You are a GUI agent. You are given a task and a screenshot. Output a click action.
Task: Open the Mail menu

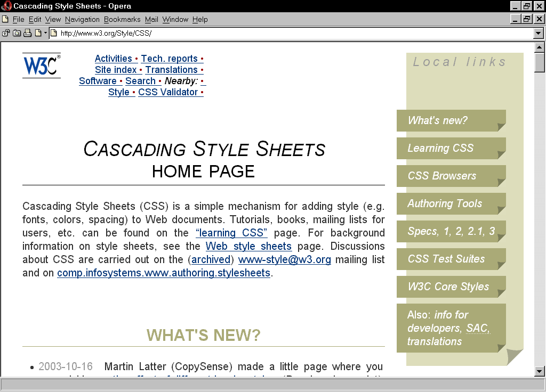click(151, 20)
